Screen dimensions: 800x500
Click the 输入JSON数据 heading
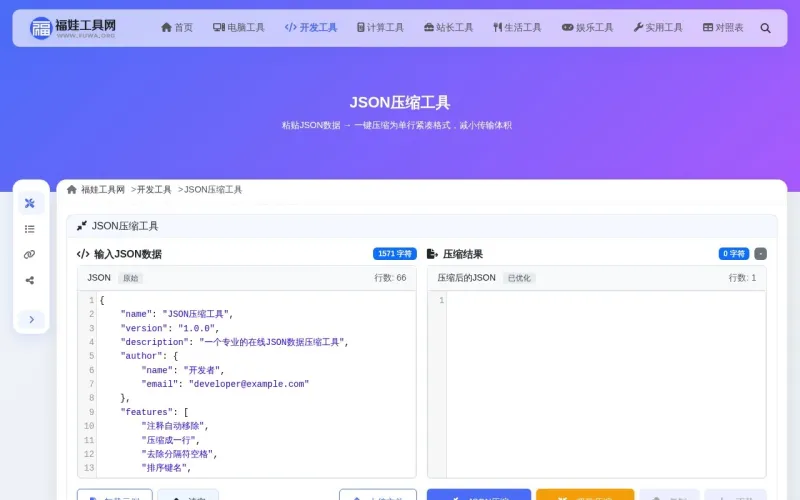(x=128, y=254)
